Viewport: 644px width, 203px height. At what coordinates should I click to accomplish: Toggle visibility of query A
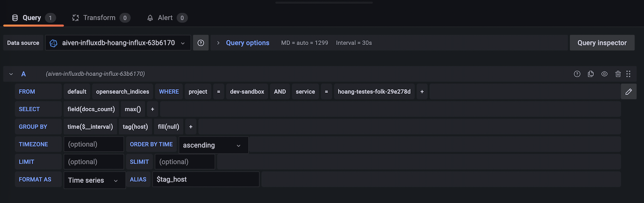tap(604, 74)
